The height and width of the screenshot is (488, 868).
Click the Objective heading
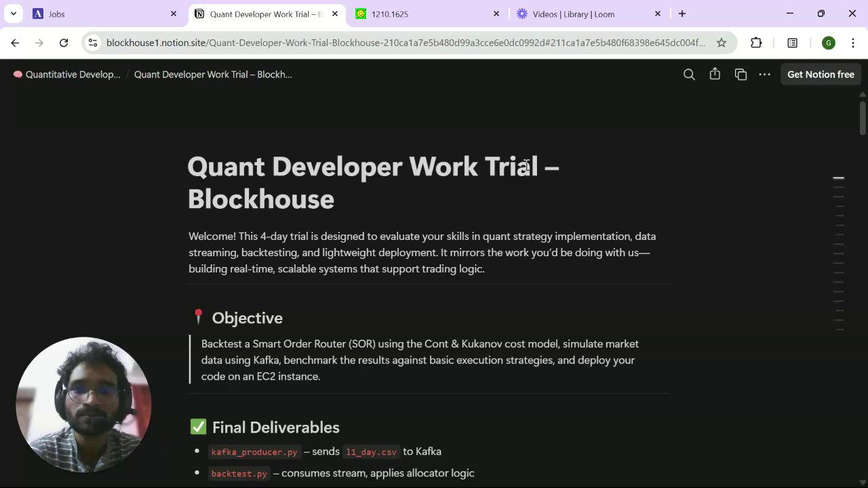(247, 318)
